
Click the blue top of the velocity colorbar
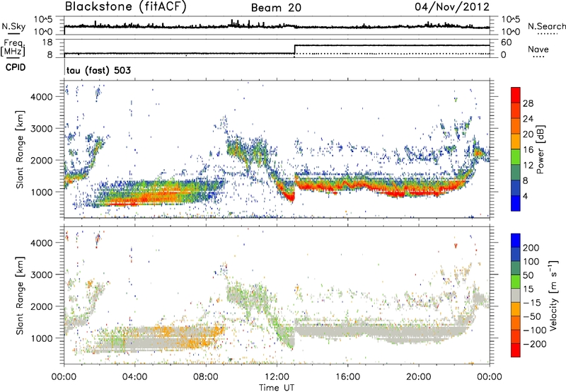516,240
